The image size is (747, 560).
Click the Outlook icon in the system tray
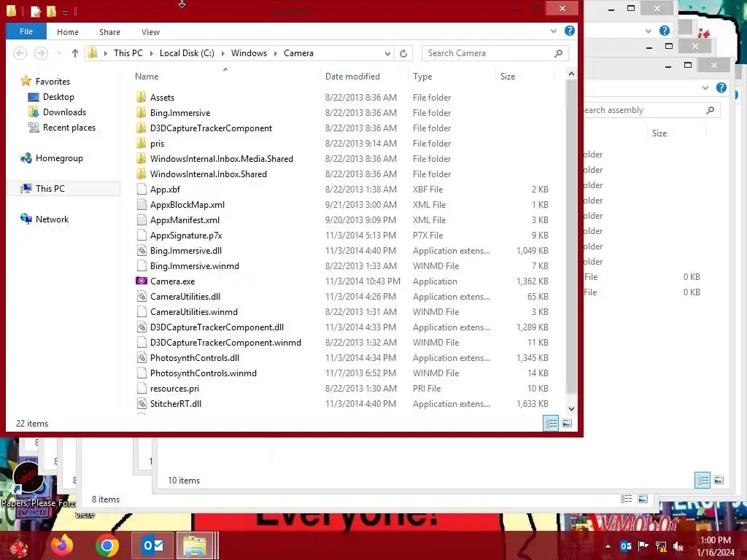[x=625, y=545]
